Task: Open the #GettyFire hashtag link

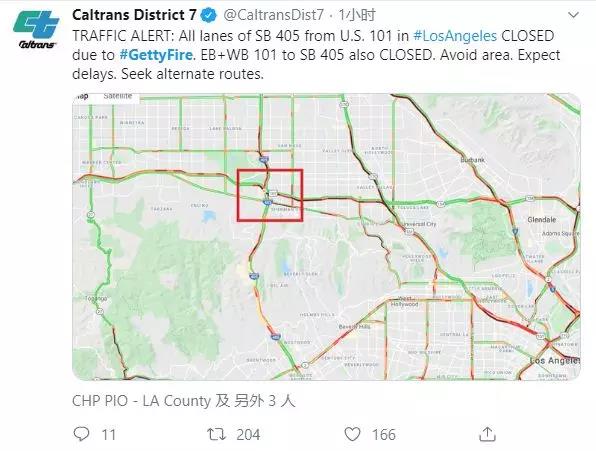Action: [x=156, y=55]
